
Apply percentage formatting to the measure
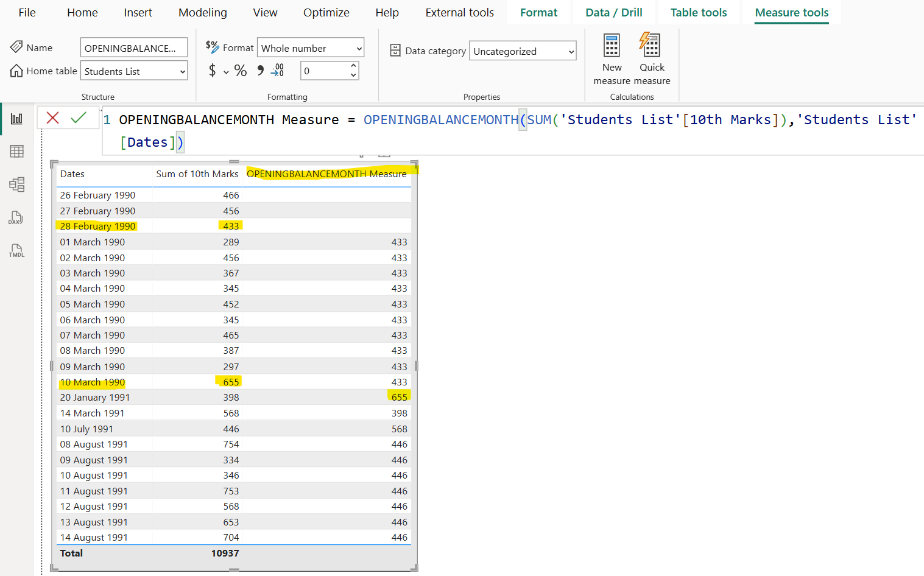[x=241, y=71]
